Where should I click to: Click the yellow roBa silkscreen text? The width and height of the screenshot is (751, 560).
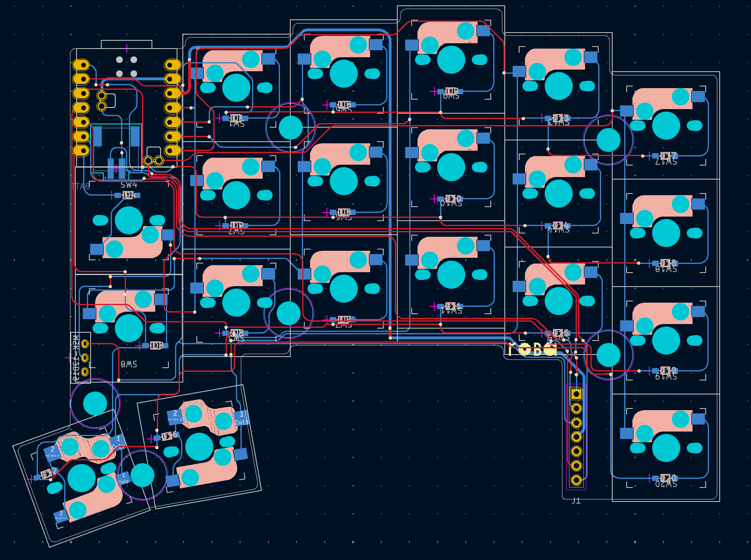point(532,350)
